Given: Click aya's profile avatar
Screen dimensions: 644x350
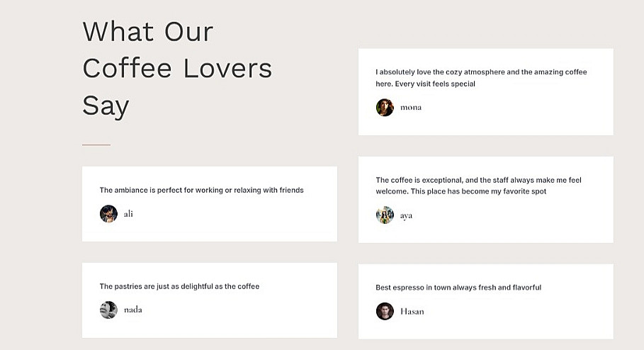Looking at the screenshot, I should tap(385, 215).
